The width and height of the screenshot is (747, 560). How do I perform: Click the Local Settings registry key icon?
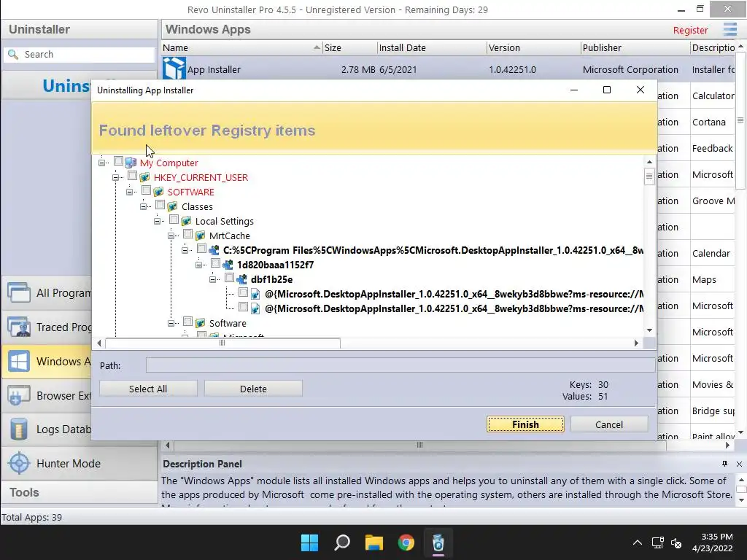coord(186,222)
